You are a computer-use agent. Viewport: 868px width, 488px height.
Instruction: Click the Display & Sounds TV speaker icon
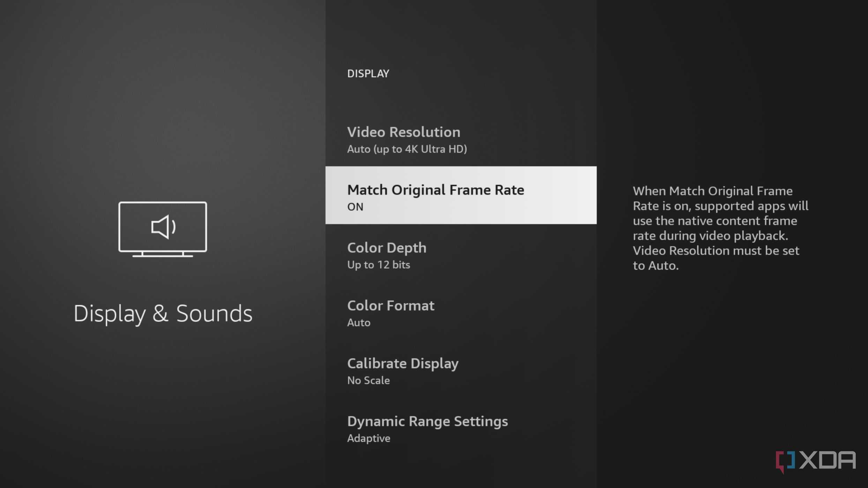pyautogui.click(x=163, y=229)
